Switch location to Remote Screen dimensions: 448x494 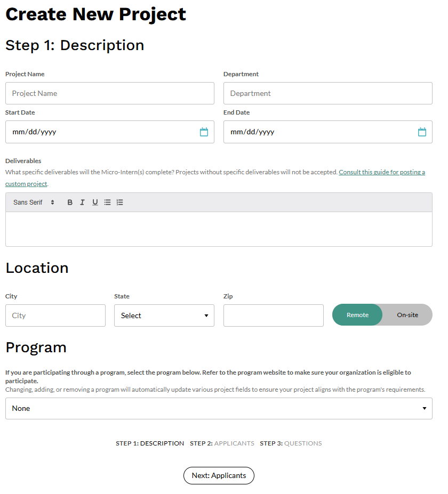(x=357, y=315)
